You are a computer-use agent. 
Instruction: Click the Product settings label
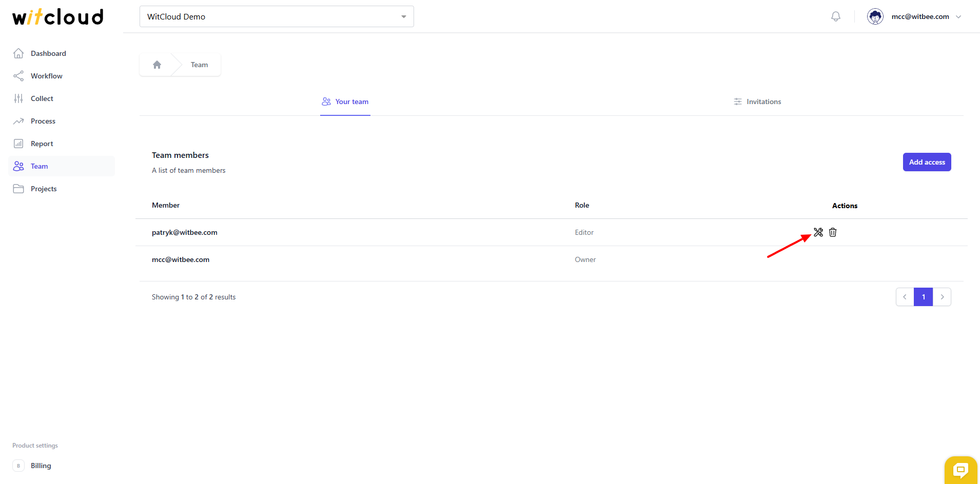(35, 446)
